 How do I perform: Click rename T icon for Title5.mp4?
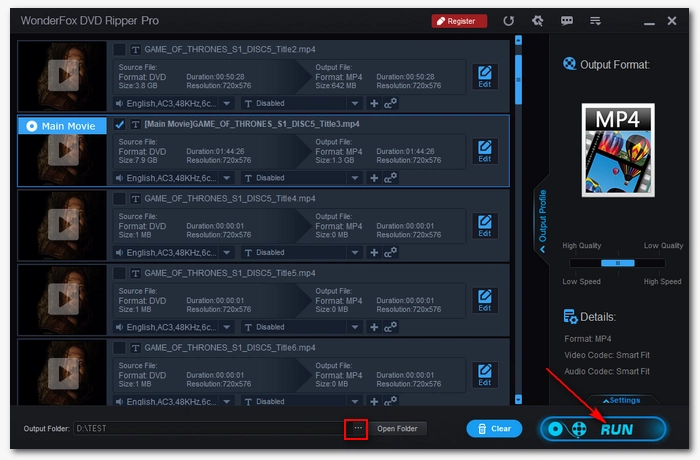[135, 273]
